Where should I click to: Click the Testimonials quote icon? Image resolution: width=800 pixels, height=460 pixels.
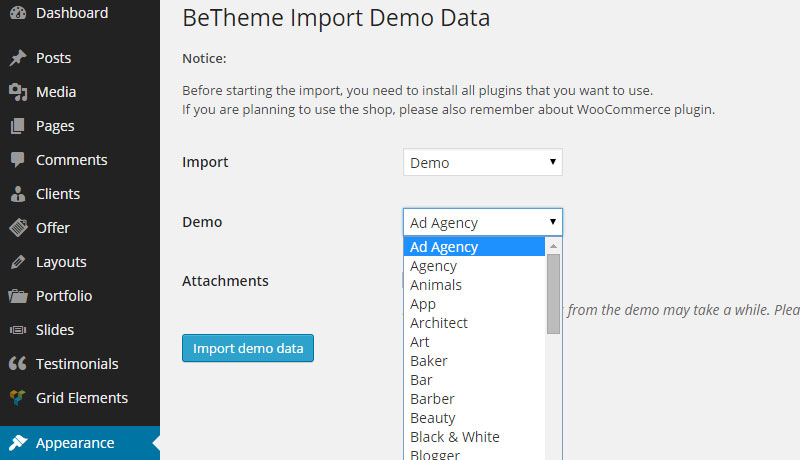17,364
